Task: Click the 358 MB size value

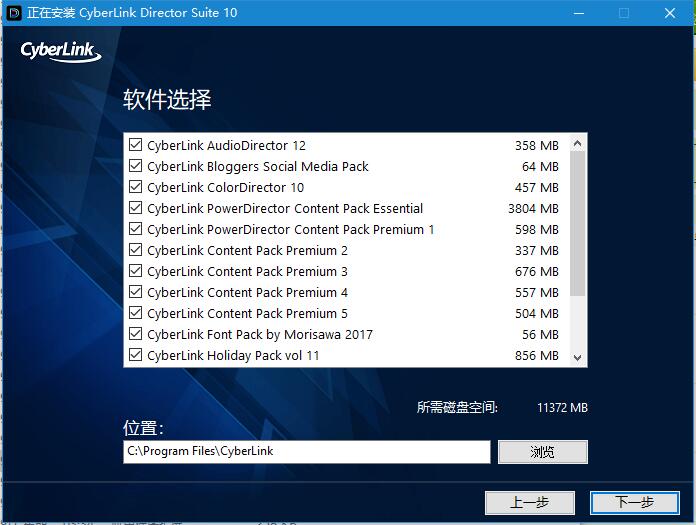Action: 537,146
